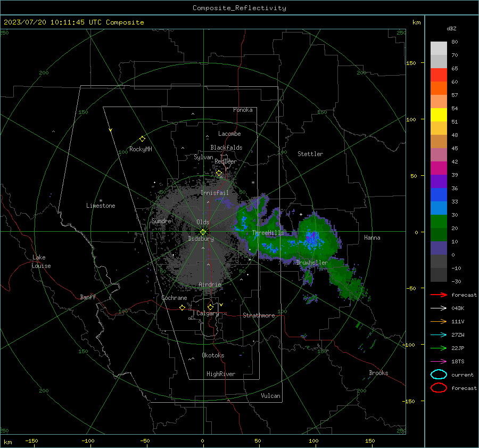Viewport: 479px width, 448px height.
Task: Click the orange 111V arrow legend icon
Action: click(x=439, y=321)
